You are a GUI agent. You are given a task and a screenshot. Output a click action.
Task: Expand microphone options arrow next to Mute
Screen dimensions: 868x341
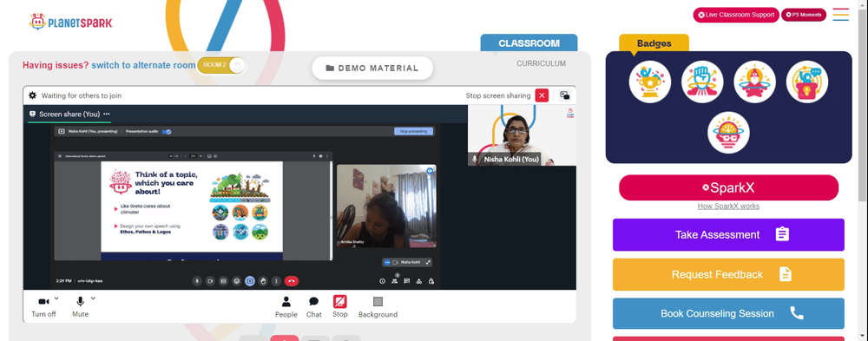point(93,298)
